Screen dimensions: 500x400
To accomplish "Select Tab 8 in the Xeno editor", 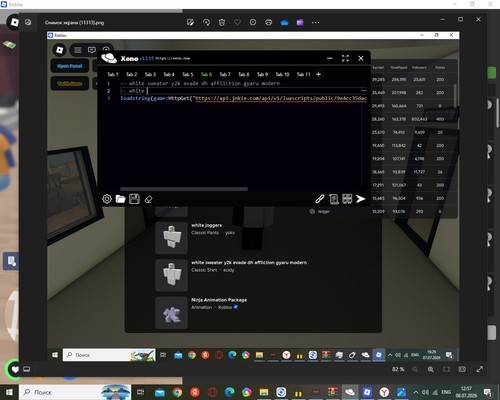I will click(x=244, y=74).
